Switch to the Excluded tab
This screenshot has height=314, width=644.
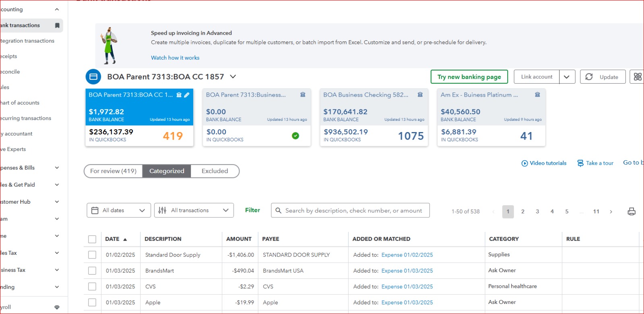click(x=215, y=171)
